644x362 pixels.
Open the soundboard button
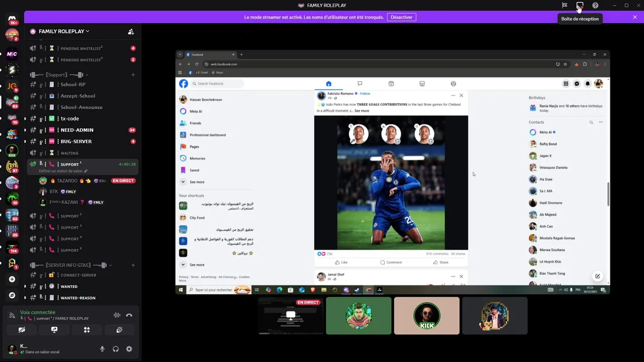coord(119,330)
